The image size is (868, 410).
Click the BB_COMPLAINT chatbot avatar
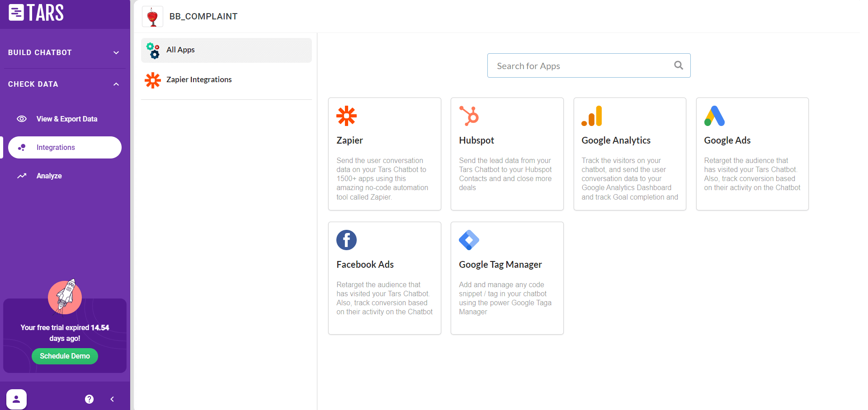pyautogui.click(x=152, y=17)
